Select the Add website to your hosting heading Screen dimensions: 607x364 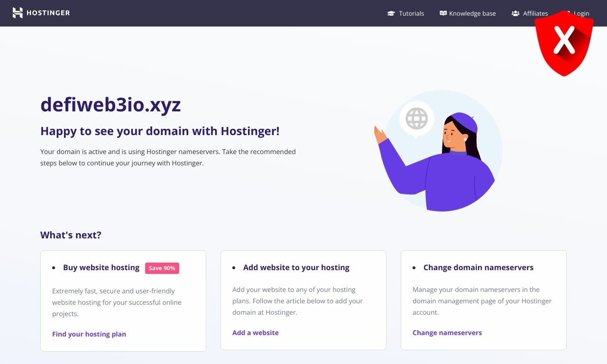coord(296,267)
